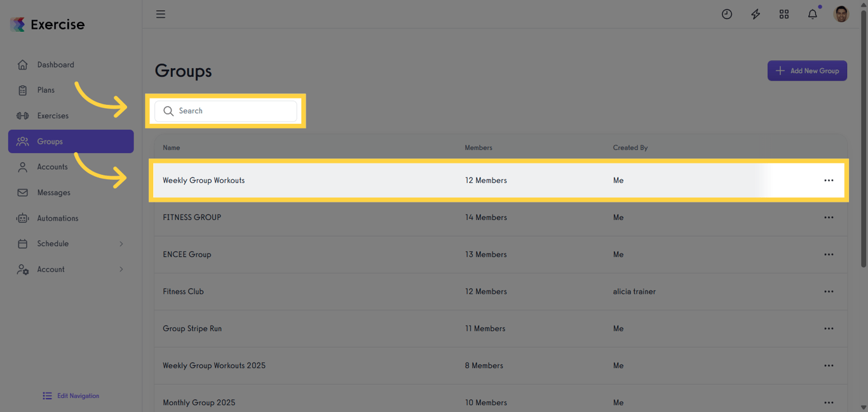The width and height of the screenshot is (868, 412).
Task: Click the Add New Group button
Action: pyautogui.click(x=807, y=71)
